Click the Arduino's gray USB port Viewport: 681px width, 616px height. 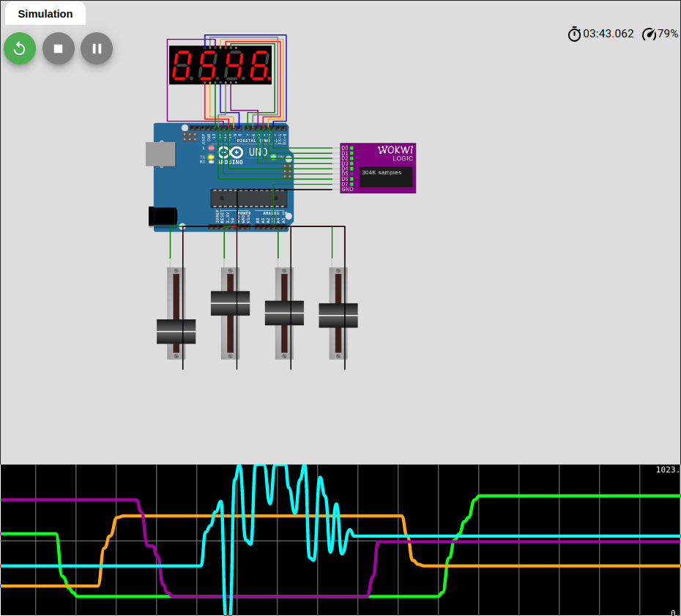pos(160,154)
